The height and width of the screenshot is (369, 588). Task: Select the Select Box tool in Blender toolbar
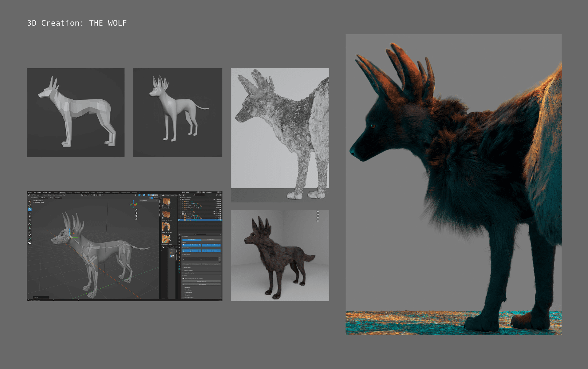30,202
